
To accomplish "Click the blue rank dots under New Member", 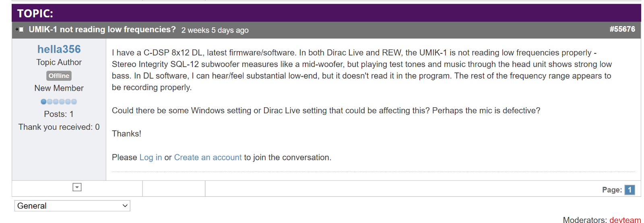I will 59,102.
